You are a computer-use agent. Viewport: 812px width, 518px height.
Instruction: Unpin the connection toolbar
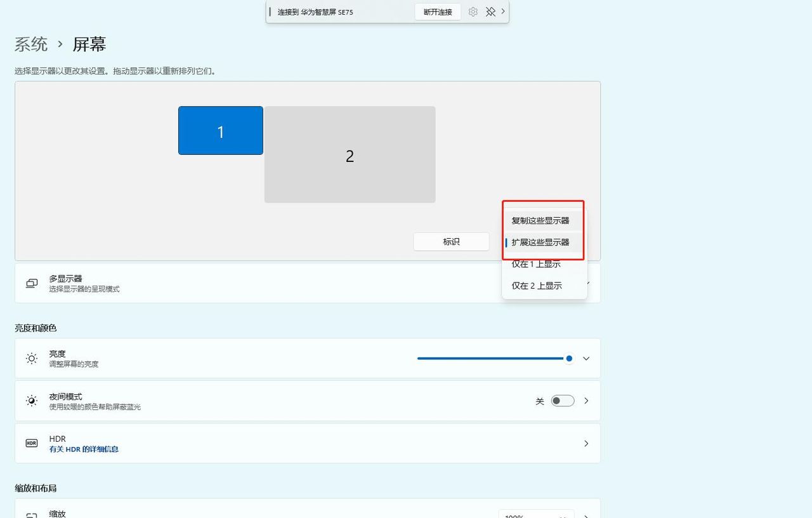pyautogui.click(x=490, y=11)
